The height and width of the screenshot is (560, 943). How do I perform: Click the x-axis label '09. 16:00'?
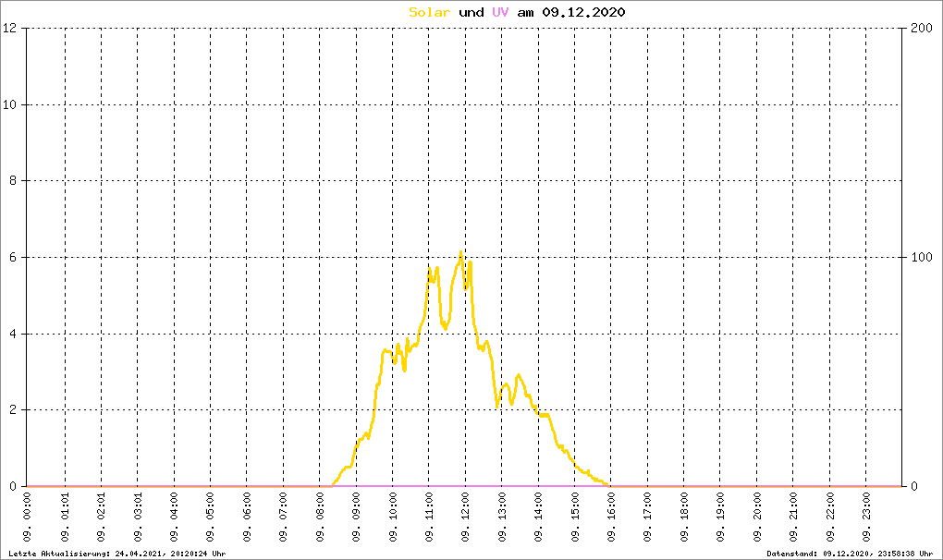[x=612, y=517]
